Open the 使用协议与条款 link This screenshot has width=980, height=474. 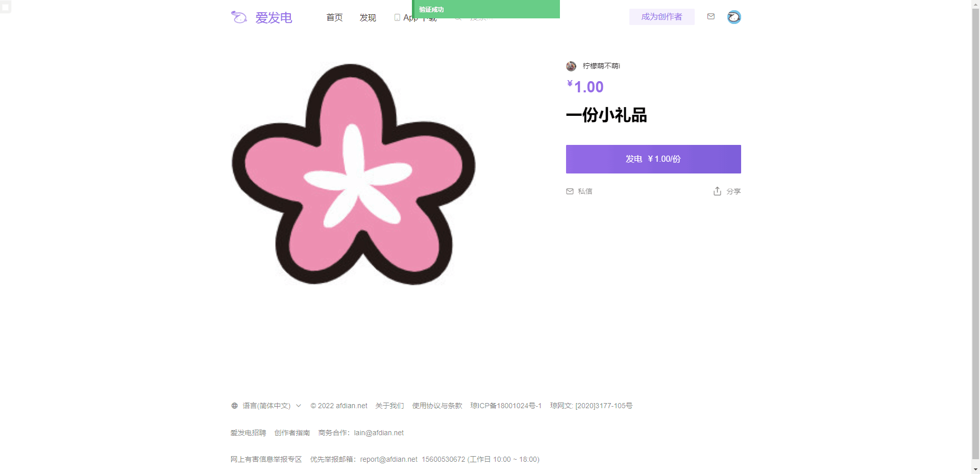437,406
